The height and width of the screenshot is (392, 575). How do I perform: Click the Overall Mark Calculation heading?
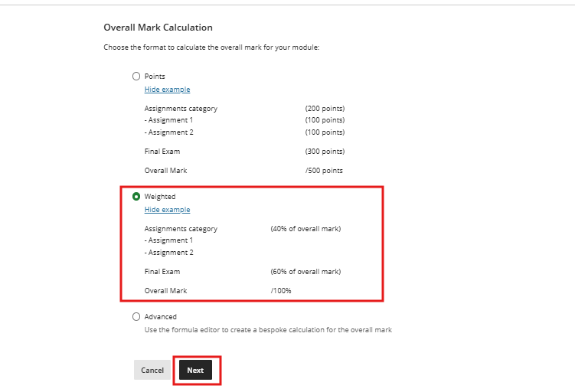tap(158, 28)
